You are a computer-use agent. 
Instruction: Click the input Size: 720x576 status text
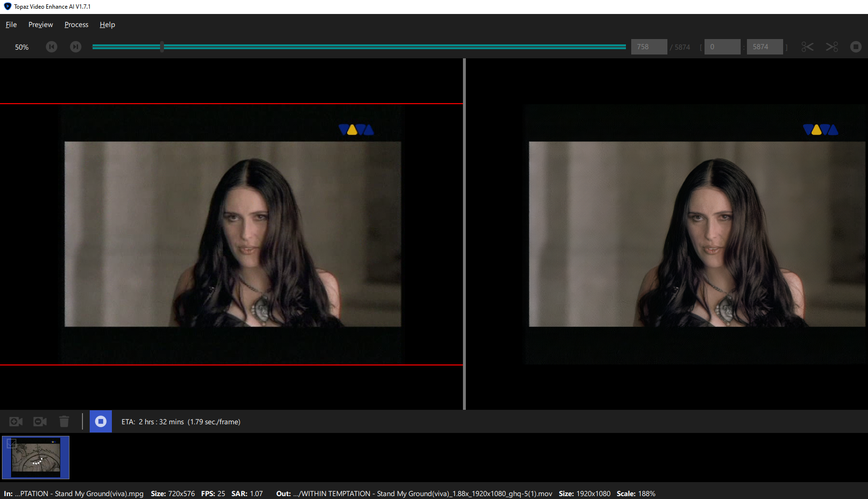click(x=173, y=494)
